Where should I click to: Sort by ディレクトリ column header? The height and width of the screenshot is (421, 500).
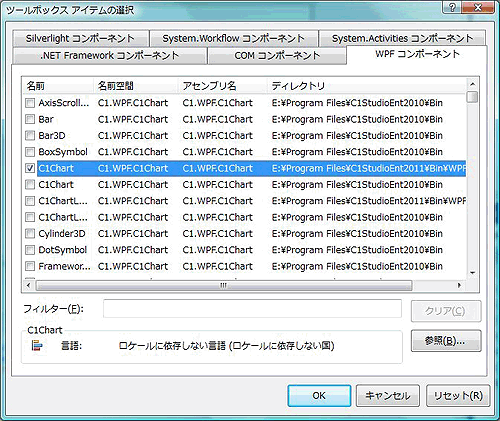point(367,86)
